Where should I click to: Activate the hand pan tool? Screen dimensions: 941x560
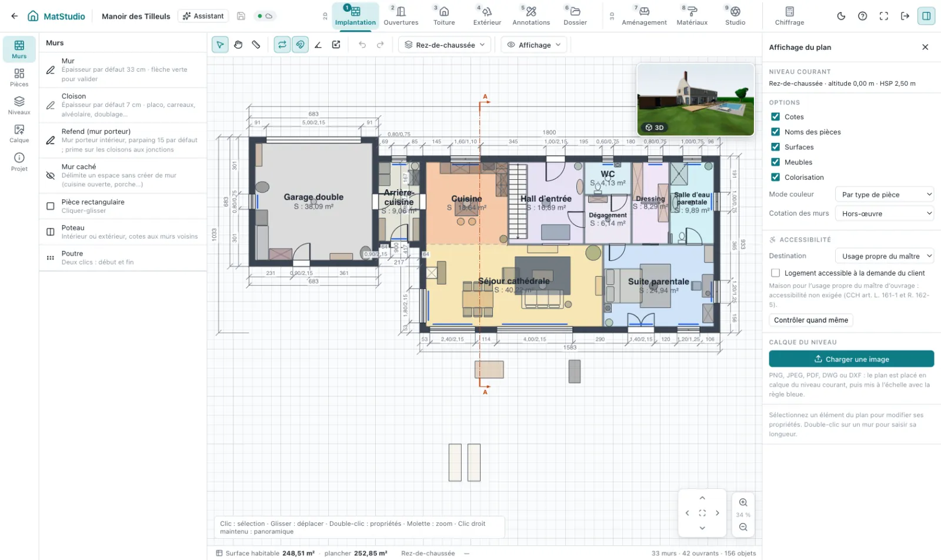pos(238,45)
